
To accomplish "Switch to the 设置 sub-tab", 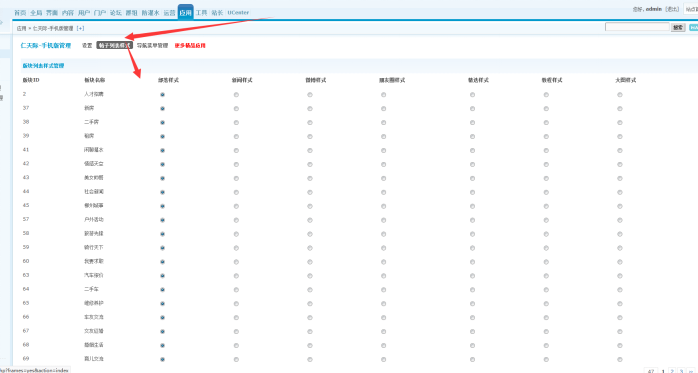I will pos(87,45).
